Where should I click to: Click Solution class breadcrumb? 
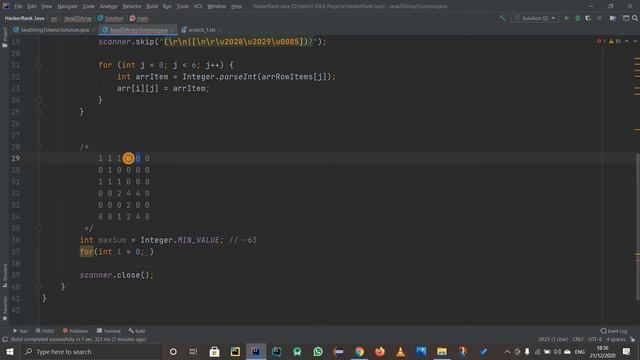point(111,18)
